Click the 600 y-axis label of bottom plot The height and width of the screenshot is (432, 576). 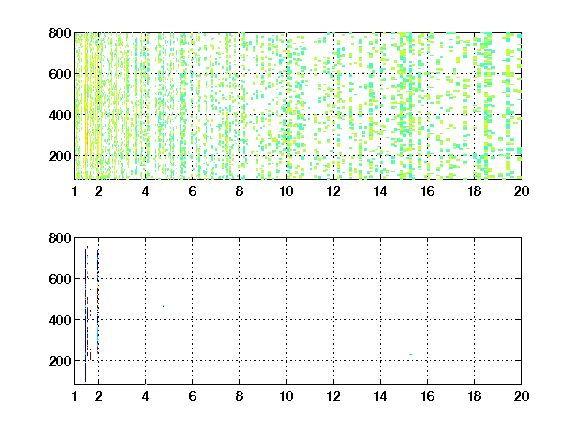click(60, 279)
